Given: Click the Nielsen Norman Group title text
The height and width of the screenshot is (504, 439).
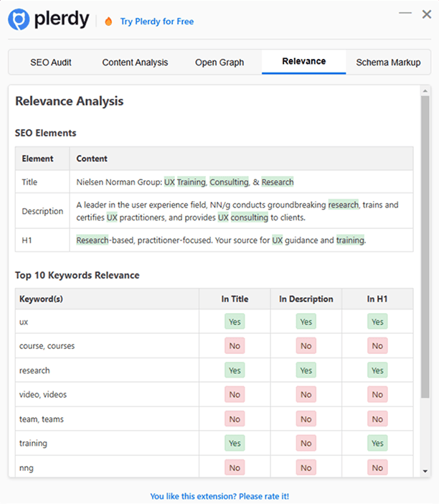Looking at the screenshot, I should pyautogui.click(x=185, y=182).
